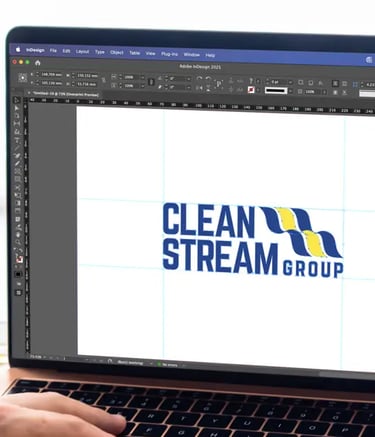
Task: Open the scale Y percentage dropdown
Action: click(142, 86)
